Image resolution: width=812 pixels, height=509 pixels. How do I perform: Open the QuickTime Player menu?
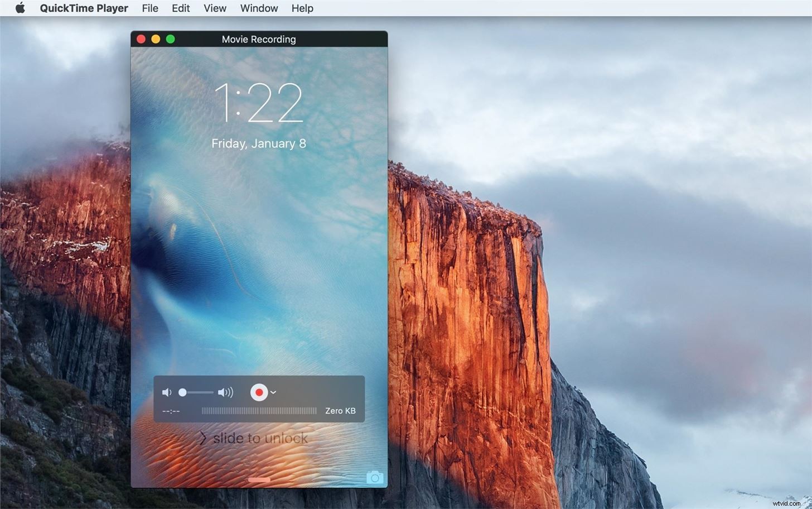(x=84, y=8)
